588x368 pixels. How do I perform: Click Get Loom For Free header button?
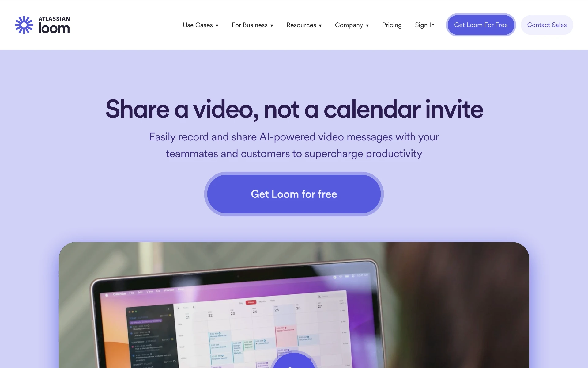click(x=481, y=25)
